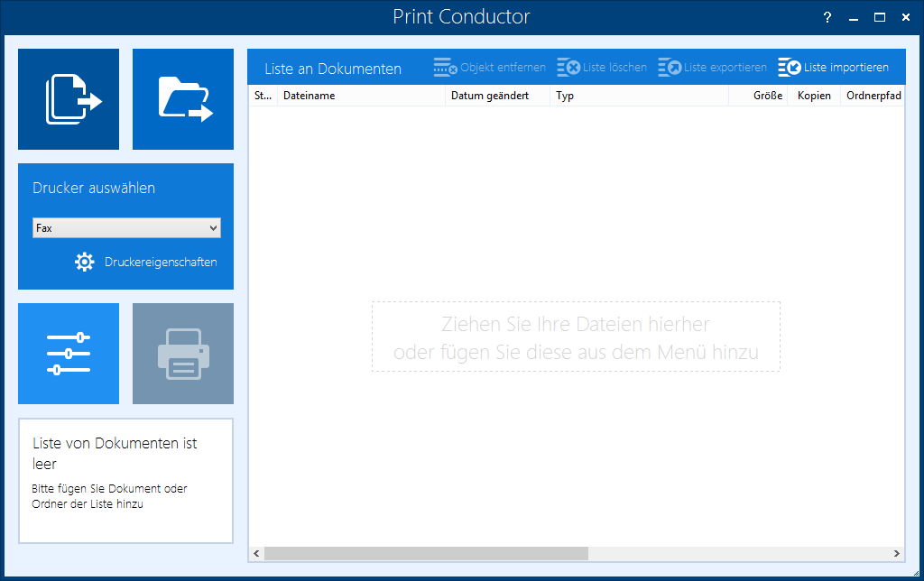
Task: Expand the printer selection arrow
Action: pyautogui.click(x=213, y=227)
